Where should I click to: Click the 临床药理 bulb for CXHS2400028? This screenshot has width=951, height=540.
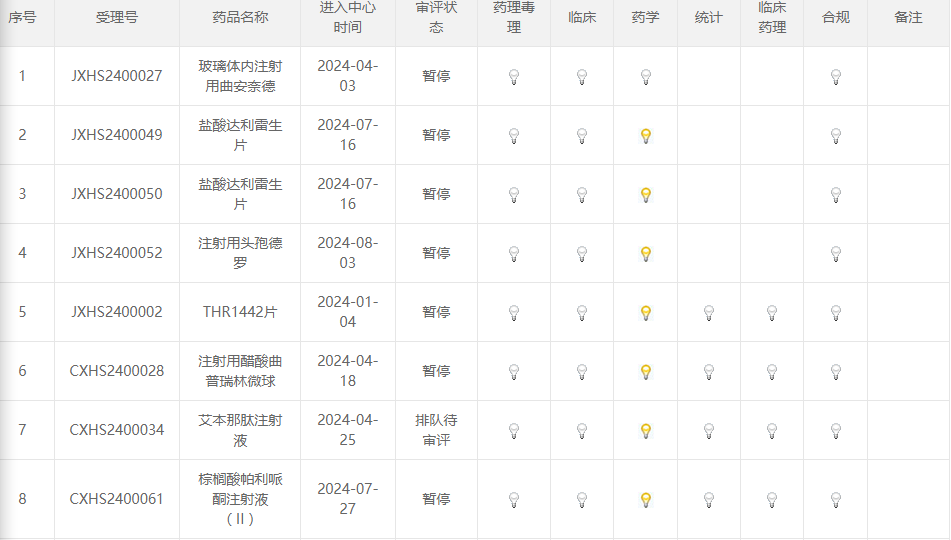tap(772, 371)
